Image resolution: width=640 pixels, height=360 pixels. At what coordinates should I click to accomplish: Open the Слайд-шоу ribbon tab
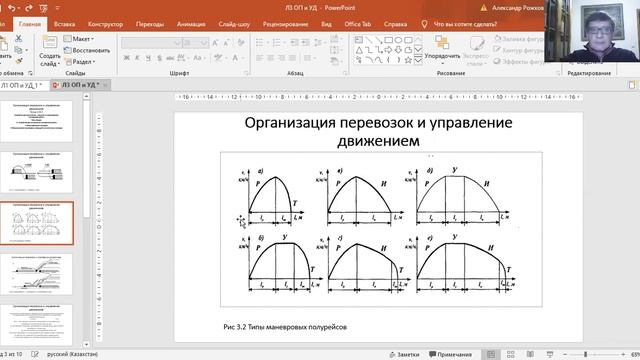click(234, 24)
